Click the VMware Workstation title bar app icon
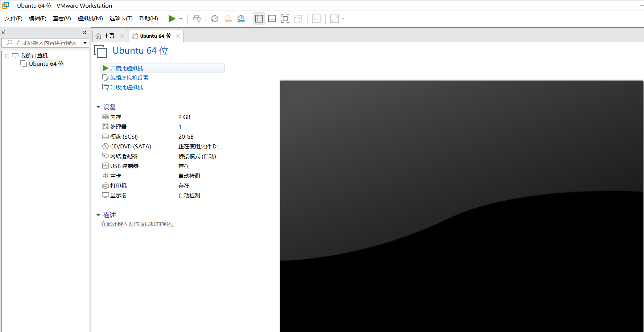The image size is (644, 332). pos(5,5)
